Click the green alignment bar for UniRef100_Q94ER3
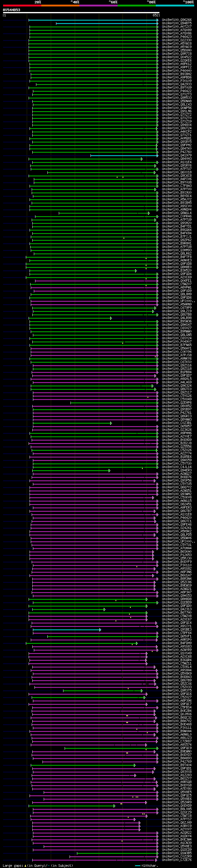The image size is (197, 868). tap(72, 470)
